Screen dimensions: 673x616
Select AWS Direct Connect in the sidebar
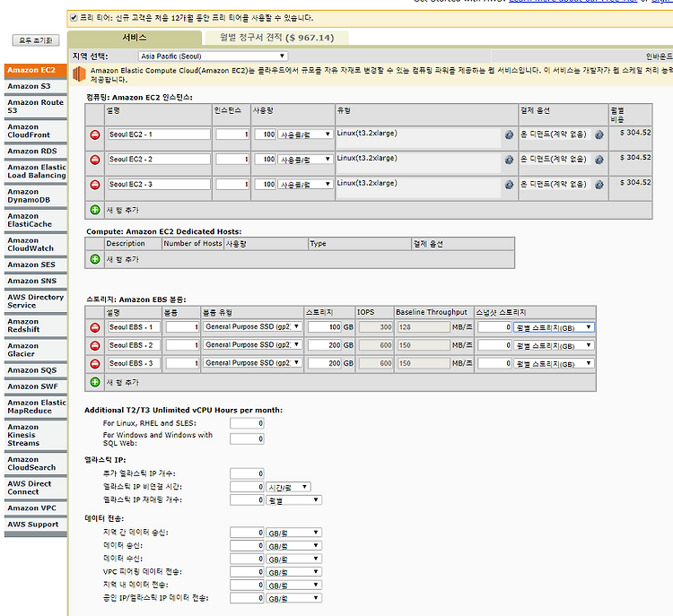click(36, 488)
